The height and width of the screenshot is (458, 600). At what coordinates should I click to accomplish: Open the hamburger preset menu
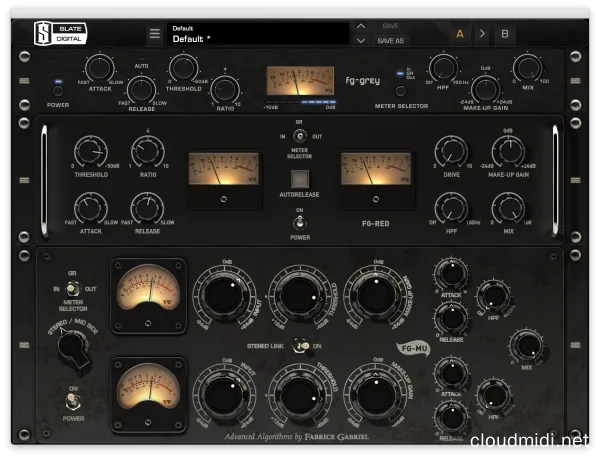155,34
